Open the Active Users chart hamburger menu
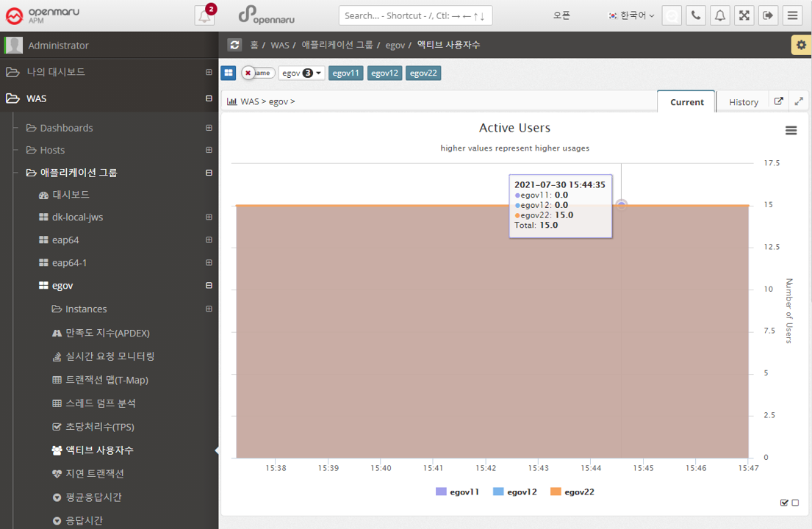 [x=791, y=131]
